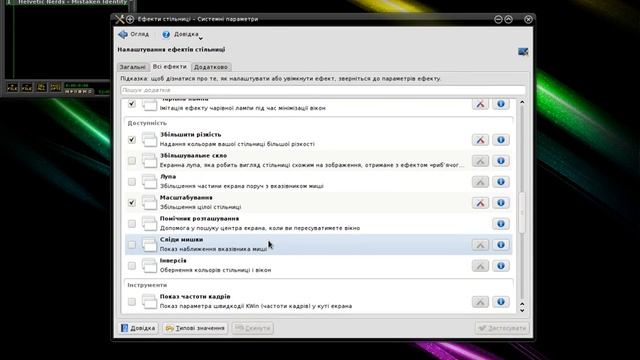The width and height of the screenshot is (640, 360).
Task: Focus the plugin search field
Action: [323, 90]
